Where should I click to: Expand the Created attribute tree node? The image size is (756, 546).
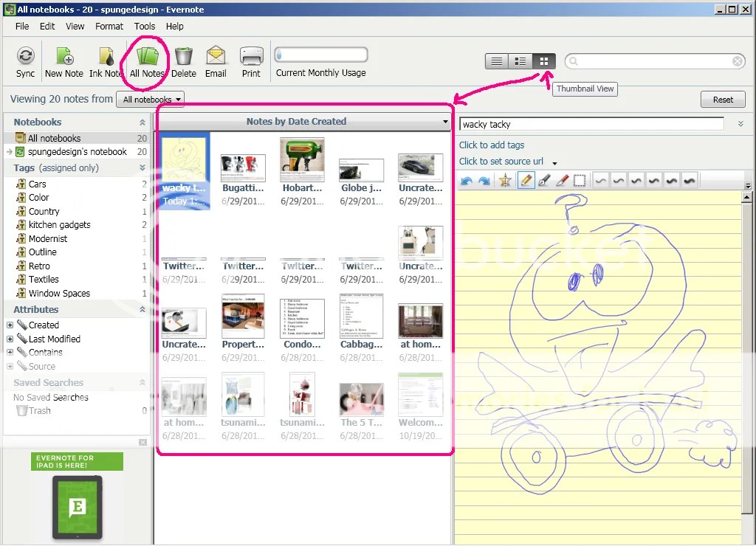click(10, 325)
